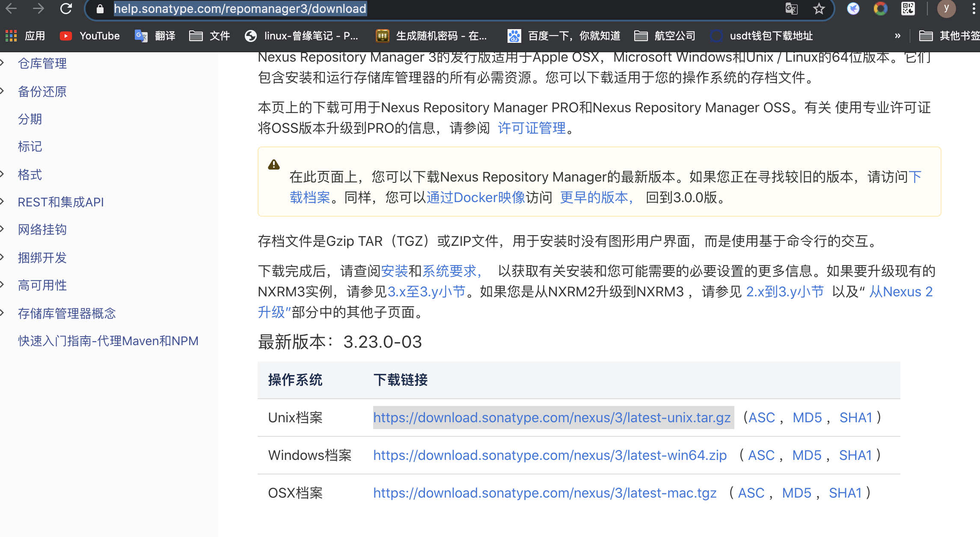Download the latest-unix.tar.gz archive link
The height and width of the screenshot is (537, 980).
pos(552,417)
